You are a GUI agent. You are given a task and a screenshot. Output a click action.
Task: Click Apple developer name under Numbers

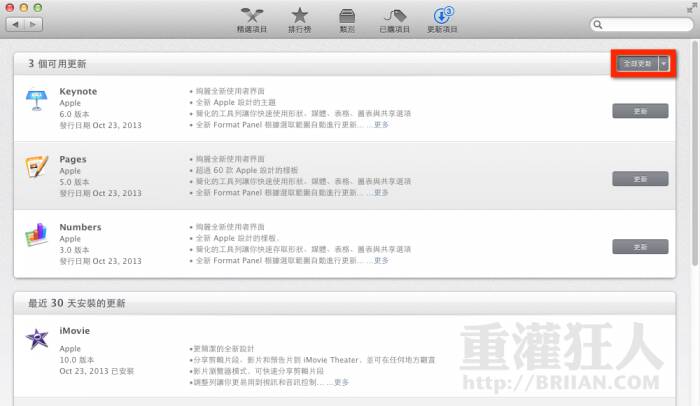[70, 239]
